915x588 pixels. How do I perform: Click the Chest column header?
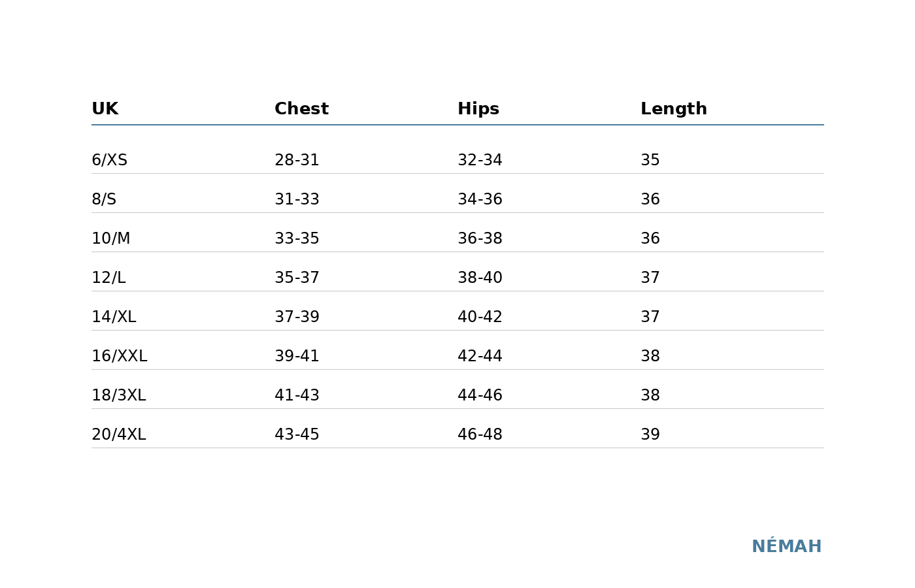pos(301,109)
